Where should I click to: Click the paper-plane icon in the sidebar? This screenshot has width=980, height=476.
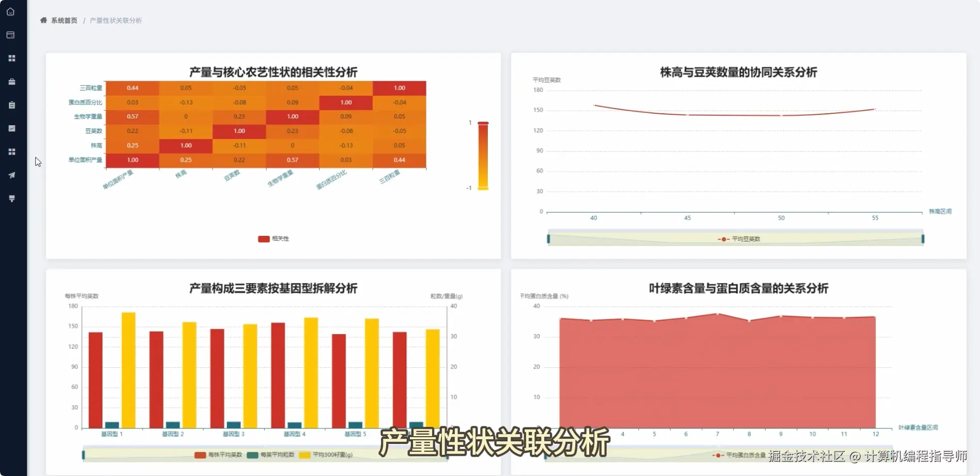pos(11,174)
